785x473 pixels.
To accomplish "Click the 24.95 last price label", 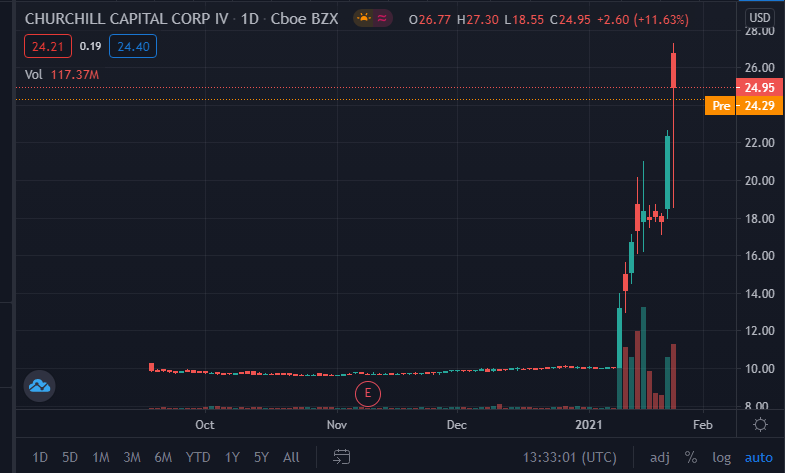I will click(x=759, y=88).
